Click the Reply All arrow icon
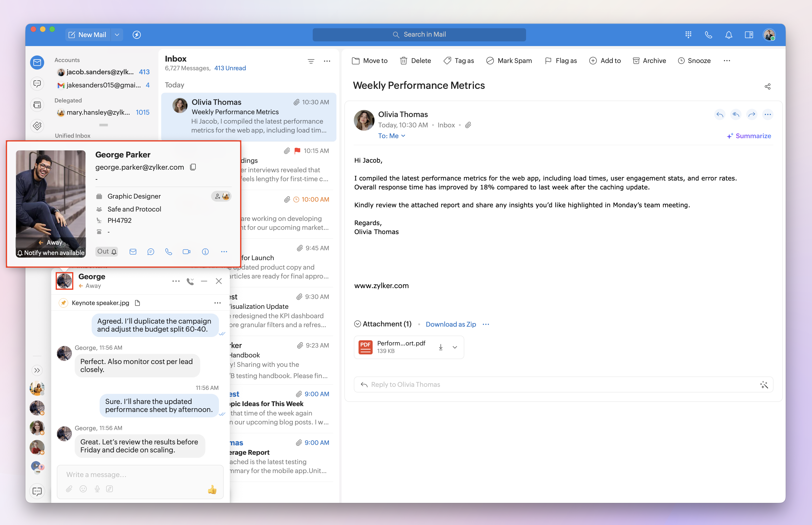The image size is (812, 525). click(736, 114)
